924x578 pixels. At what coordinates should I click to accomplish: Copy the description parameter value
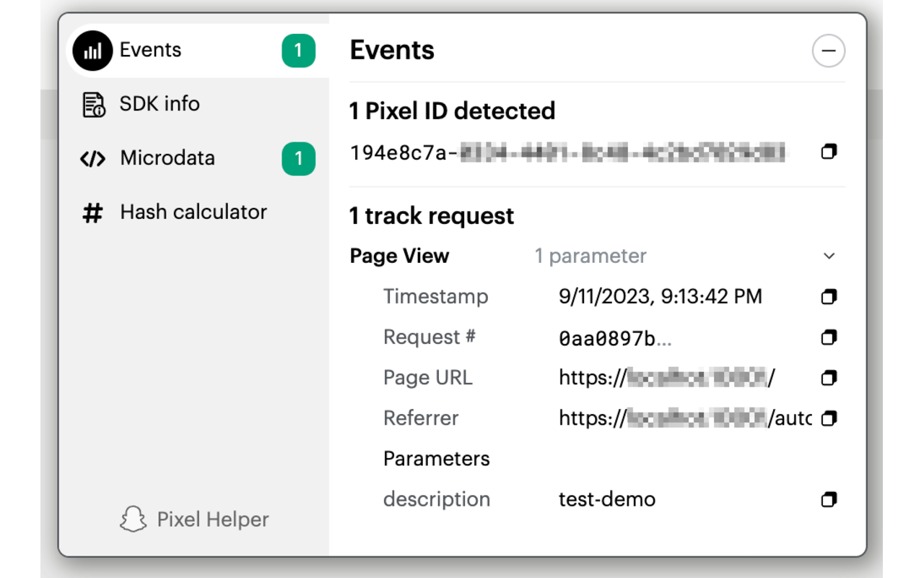(x=828, y=499)
